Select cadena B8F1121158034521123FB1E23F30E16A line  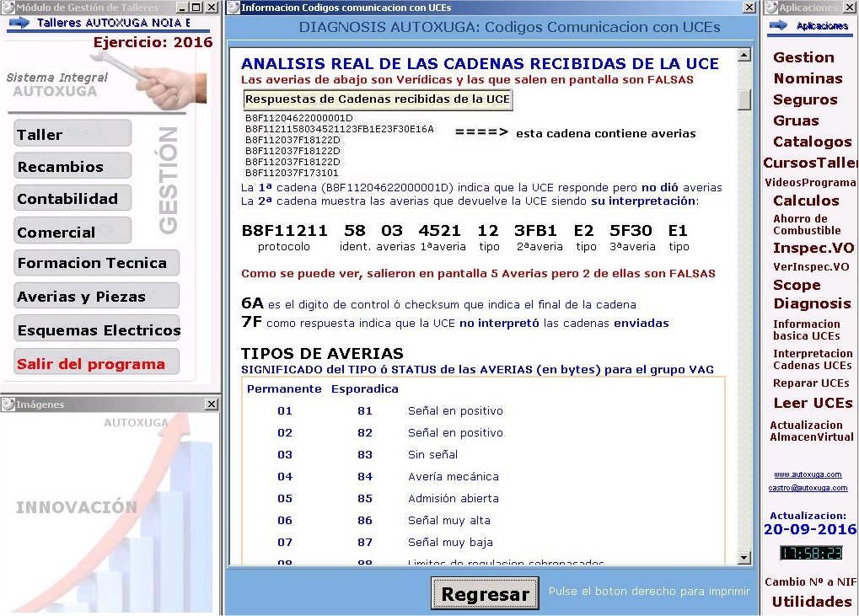[339, 129]
